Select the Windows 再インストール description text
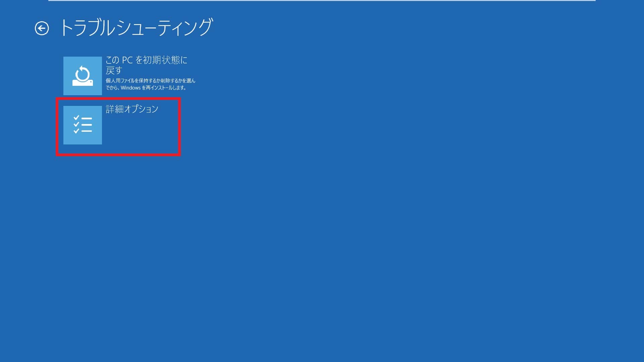Screen dimensions: 644x362 150,84
